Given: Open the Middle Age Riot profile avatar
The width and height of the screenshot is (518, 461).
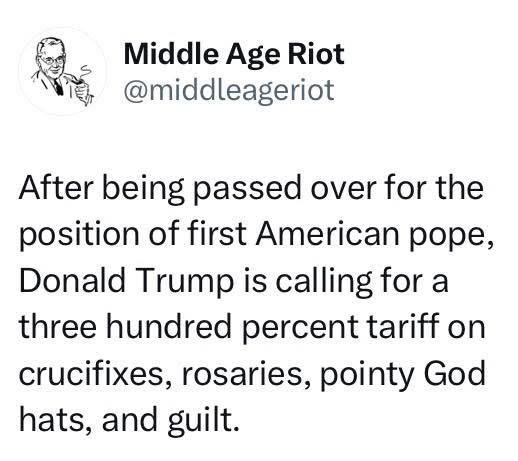Looking at the screenshot, I should click(x=62, y=71).
